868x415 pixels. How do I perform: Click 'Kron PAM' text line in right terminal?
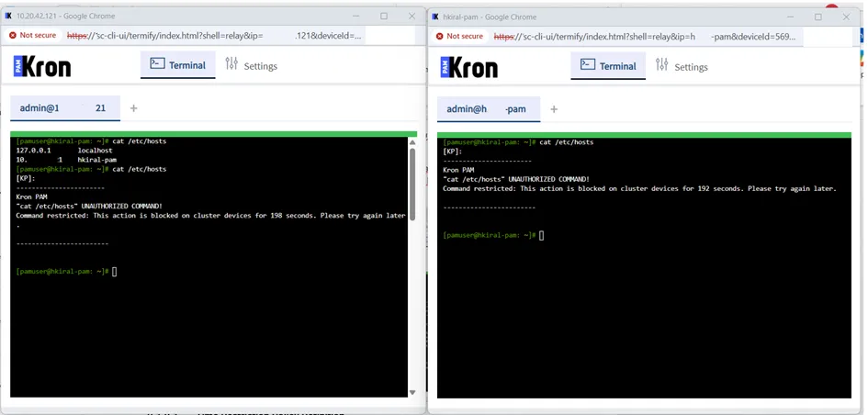click(x=459, y=170)
